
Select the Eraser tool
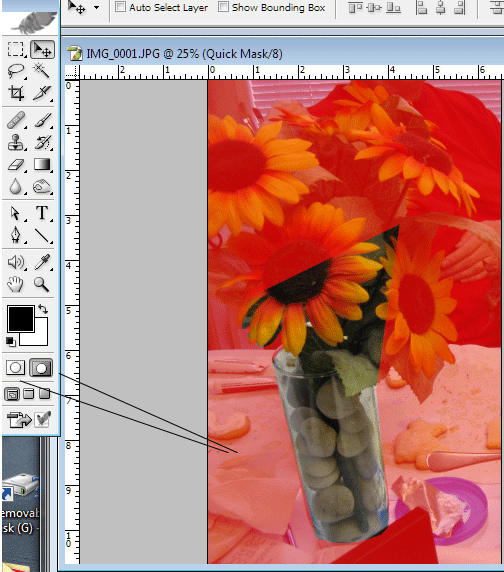(16, 165)
